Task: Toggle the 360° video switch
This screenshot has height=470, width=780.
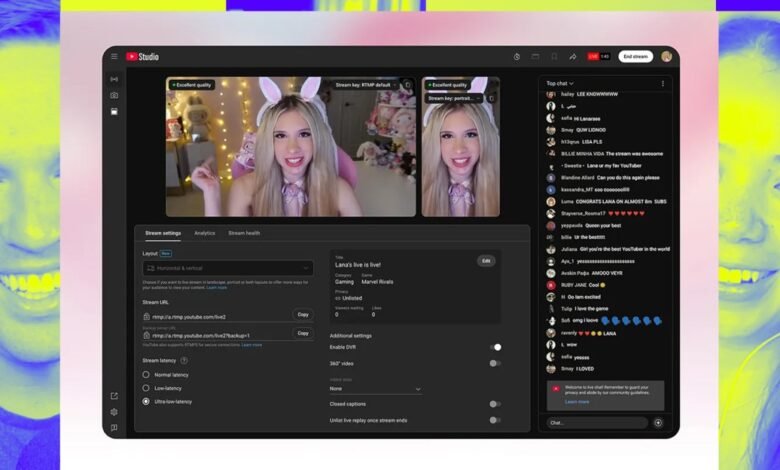Action: point(495,364)
